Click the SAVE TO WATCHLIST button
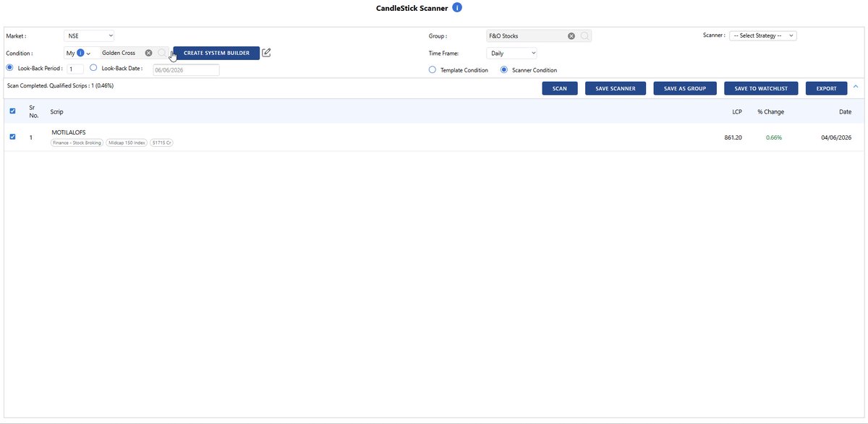Image resolution: width=868 pixels, height=424 pixels. coord(761,88)
